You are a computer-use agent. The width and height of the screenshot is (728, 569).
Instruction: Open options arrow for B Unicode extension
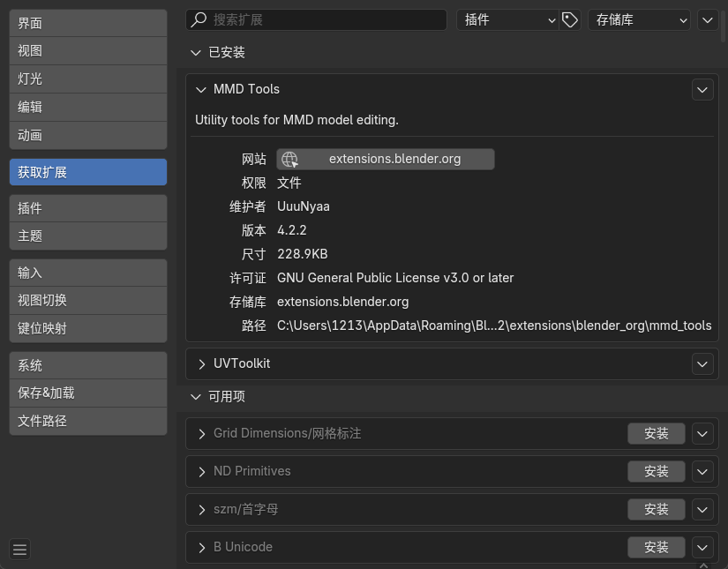pos(702,547)
